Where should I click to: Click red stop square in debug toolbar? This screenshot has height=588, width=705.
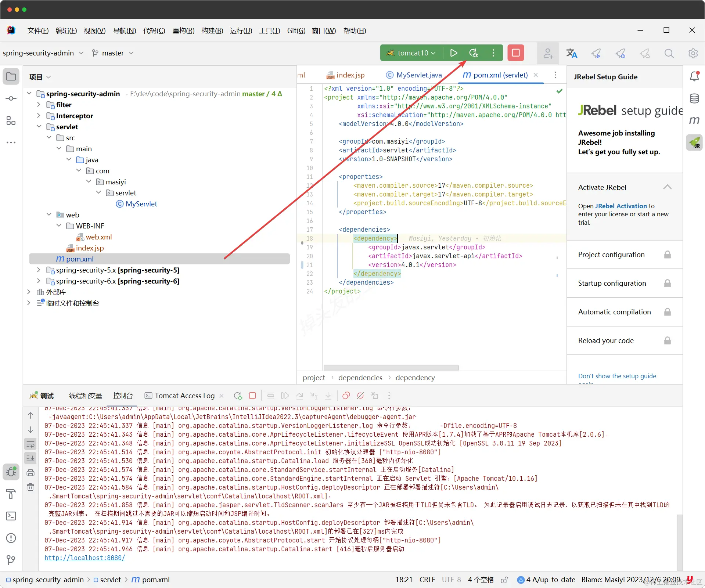(252, 396)
